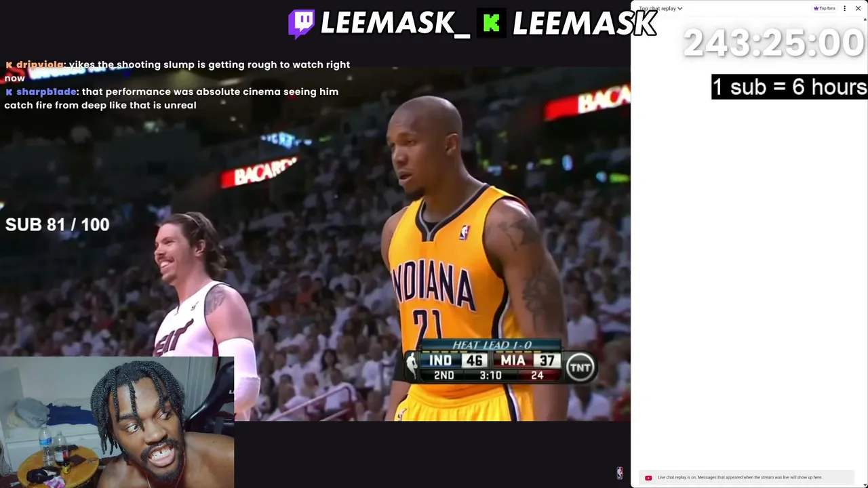Click the 3:10 game clock

tap(490, 375)
